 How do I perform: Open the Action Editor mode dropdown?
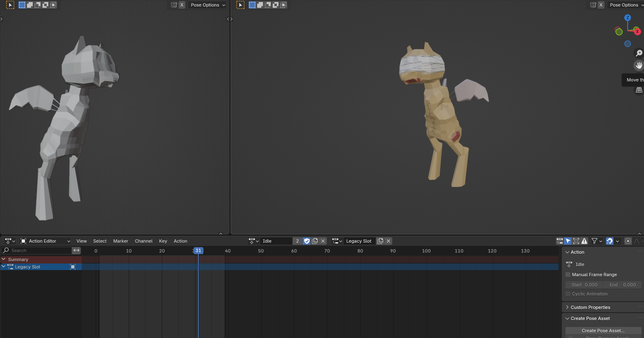[x=45, y=241]
